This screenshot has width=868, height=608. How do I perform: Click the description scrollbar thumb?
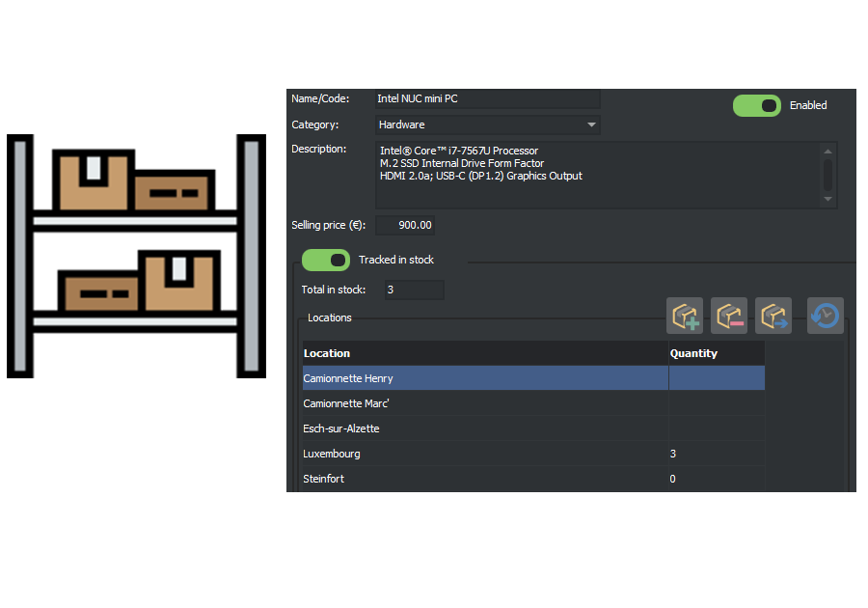(827, 175)
